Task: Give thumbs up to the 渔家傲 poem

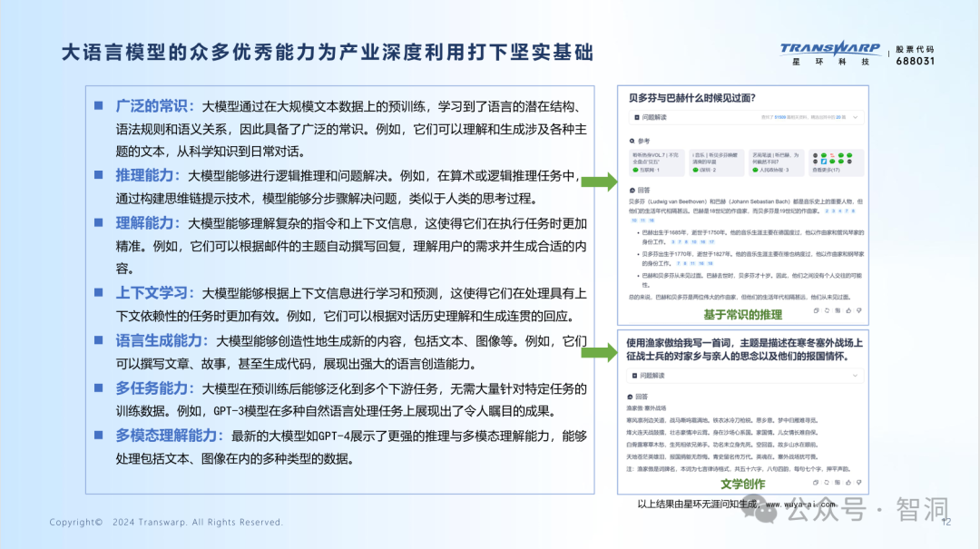Action: click(848, 483)
